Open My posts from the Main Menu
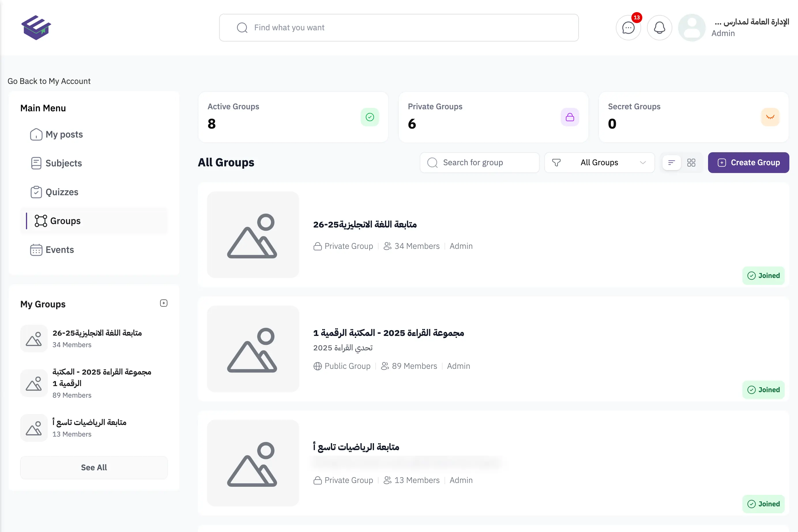This screenshot has height=532, width=798. [94, 134]
